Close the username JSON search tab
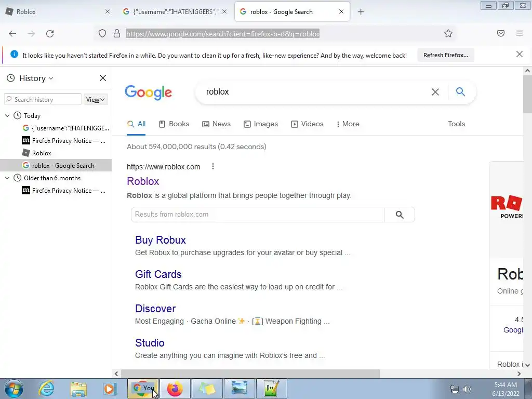The width and height of the screenshot is (532, 399). pos(224,11)
